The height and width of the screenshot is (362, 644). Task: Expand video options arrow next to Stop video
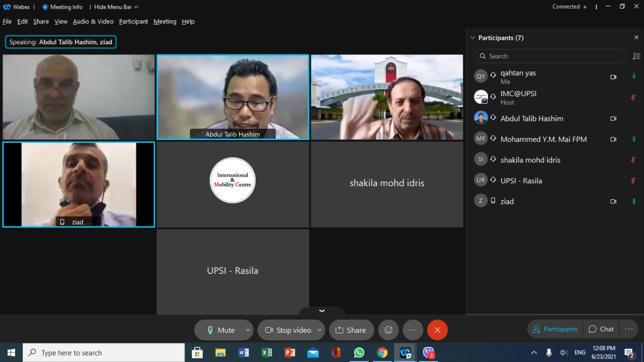click(x=319, y=330)
